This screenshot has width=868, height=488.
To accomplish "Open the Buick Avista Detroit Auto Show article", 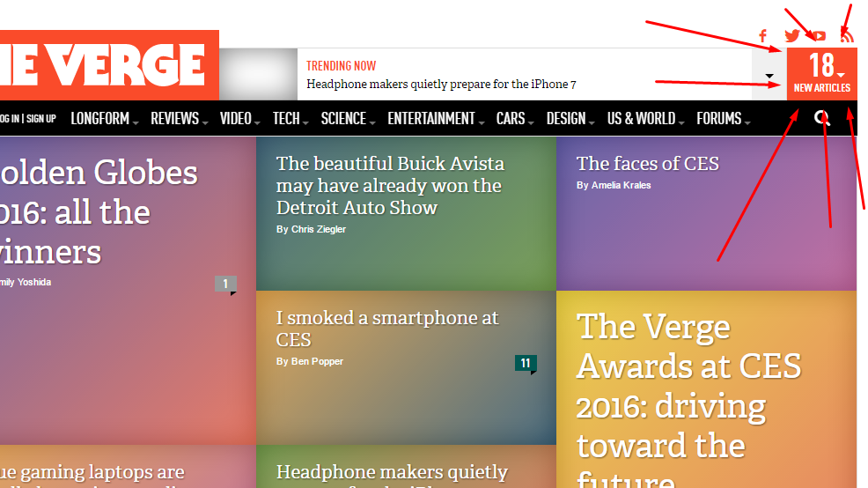I will (390, 186).
